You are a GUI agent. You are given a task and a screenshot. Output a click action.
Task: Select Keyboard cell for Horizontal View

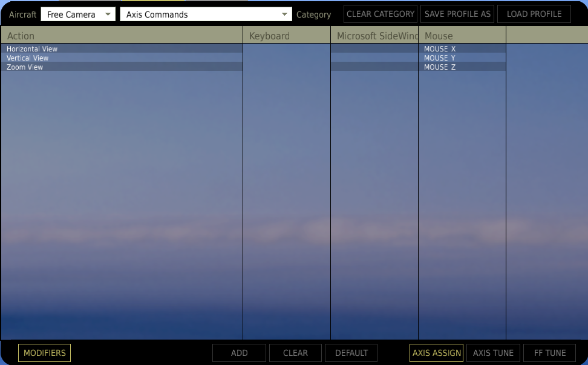click(x=287, y=49)
